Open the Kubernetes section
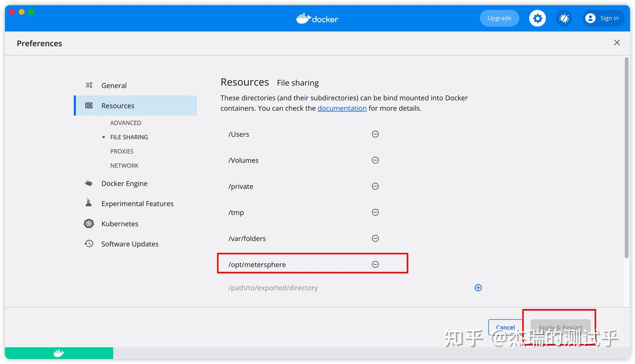The image size is (635, 364). click(x=120, y=224)
